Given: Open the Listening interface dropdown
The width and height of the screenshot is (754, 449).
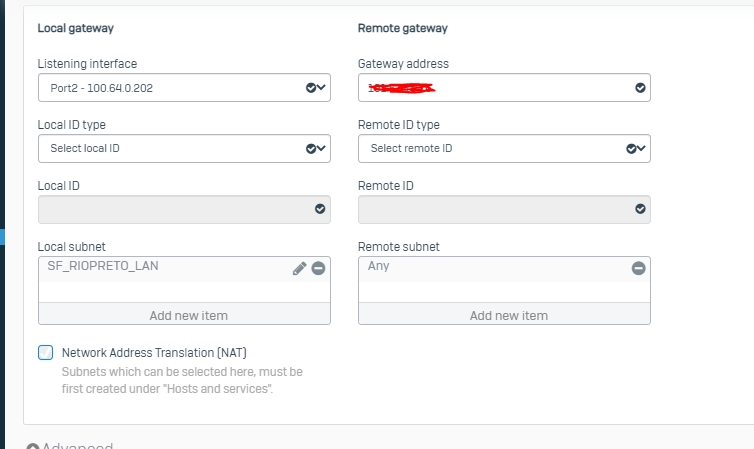Looking at the screenshot, I should [184, 87].
